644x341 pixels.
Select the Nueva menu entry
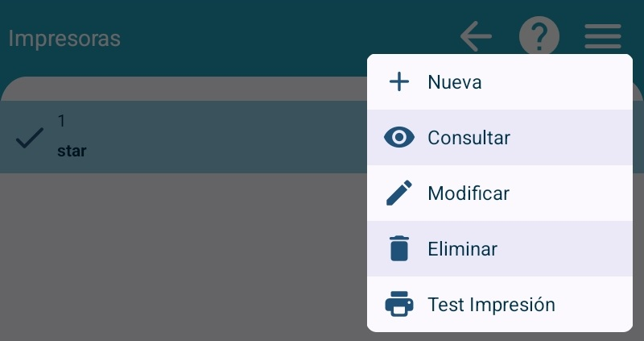(454, 82)
